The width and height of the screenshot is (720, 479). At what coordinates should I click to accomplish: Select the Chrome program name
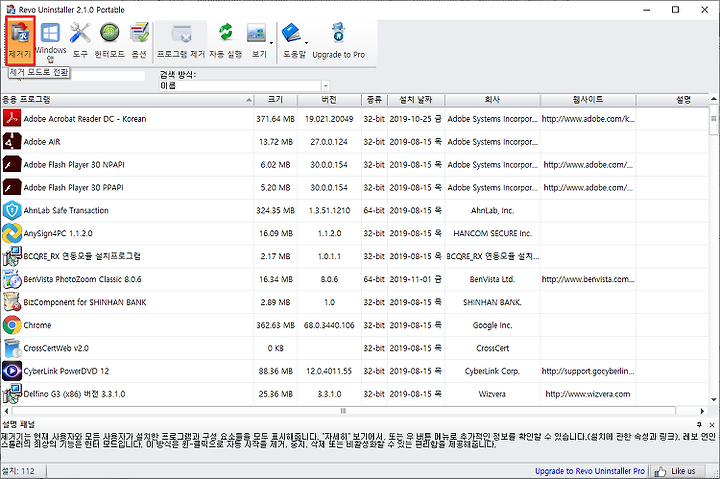[37, 325]
